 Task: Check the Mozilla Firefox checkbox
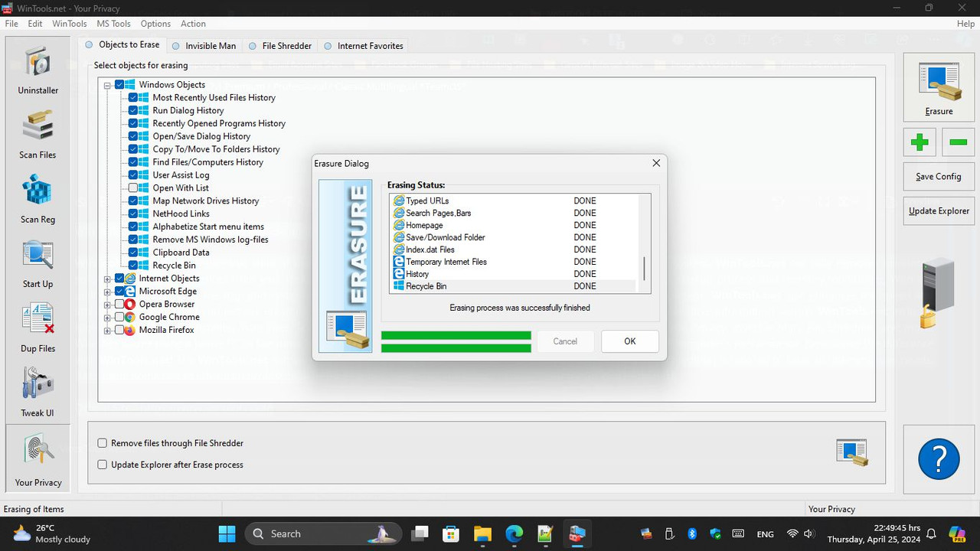(119, 330)
